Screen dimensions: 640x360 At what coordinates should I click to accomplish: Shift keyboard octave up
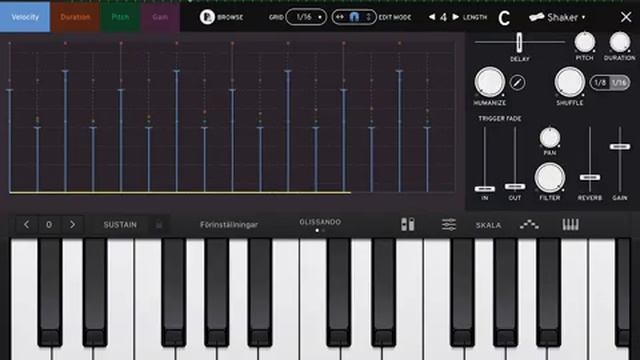point(72,224)
